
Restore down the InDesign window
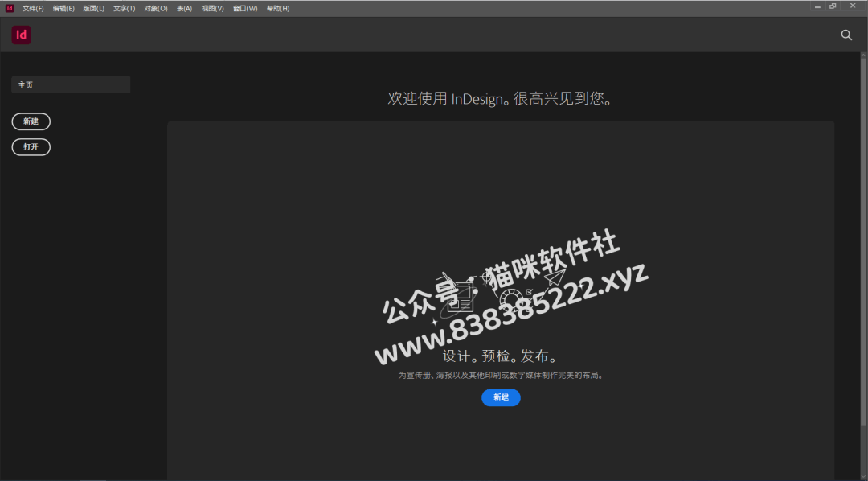[833, 6]
